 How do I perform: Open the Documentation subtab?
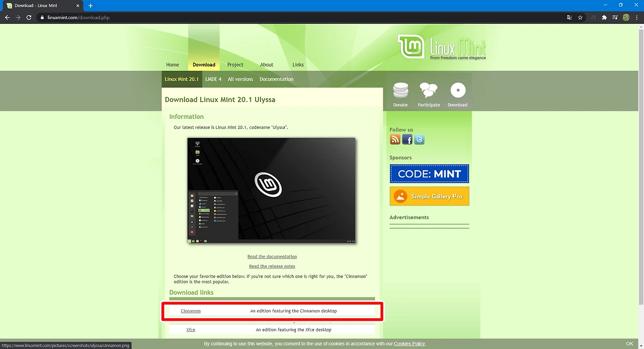[276, 79]
